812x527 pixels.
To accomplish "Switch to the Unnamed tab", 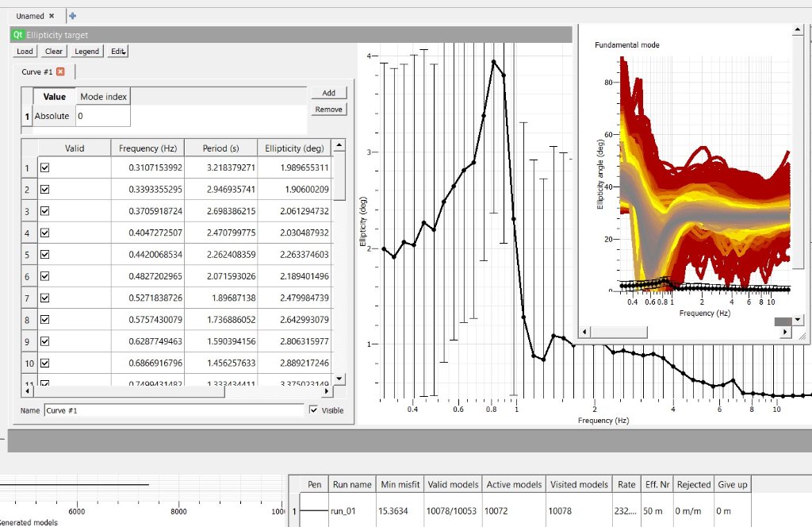I will [30, 16].
